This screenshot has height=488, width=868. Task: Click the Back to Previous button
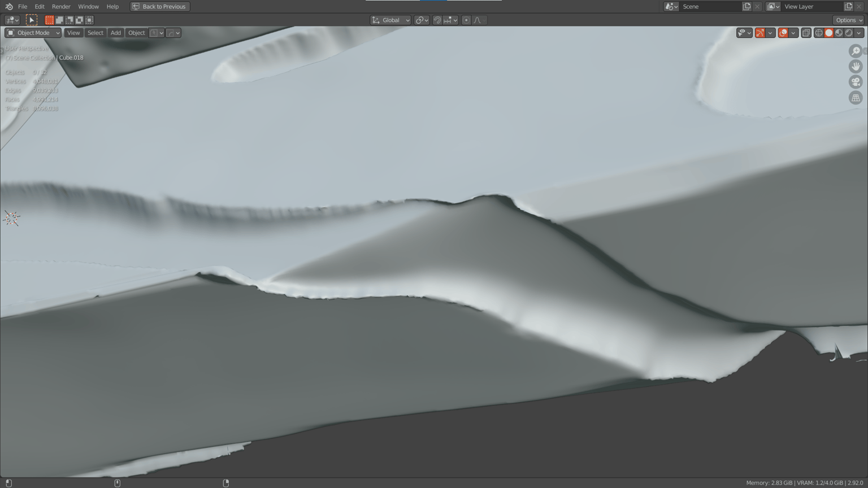click(160, 6)
